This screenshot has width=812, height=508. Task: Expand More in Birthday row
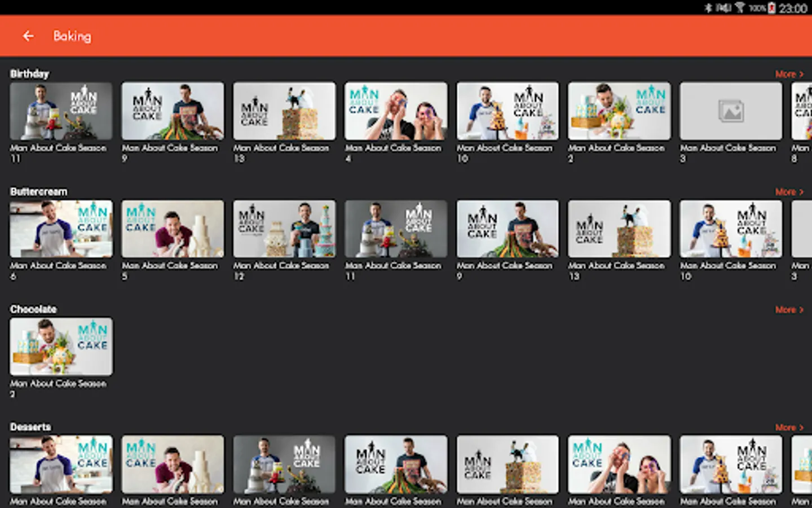pyautogui.click(x=789, y=74)
